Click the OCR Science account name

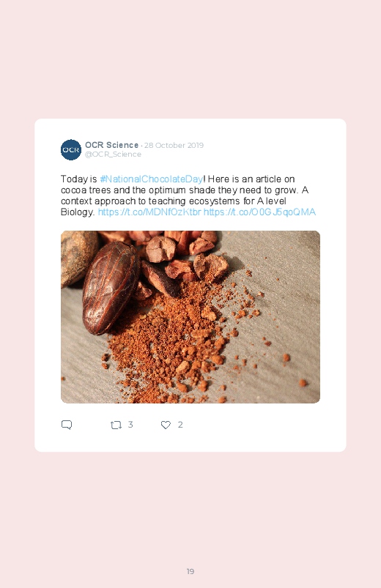[x=112, y=145]
